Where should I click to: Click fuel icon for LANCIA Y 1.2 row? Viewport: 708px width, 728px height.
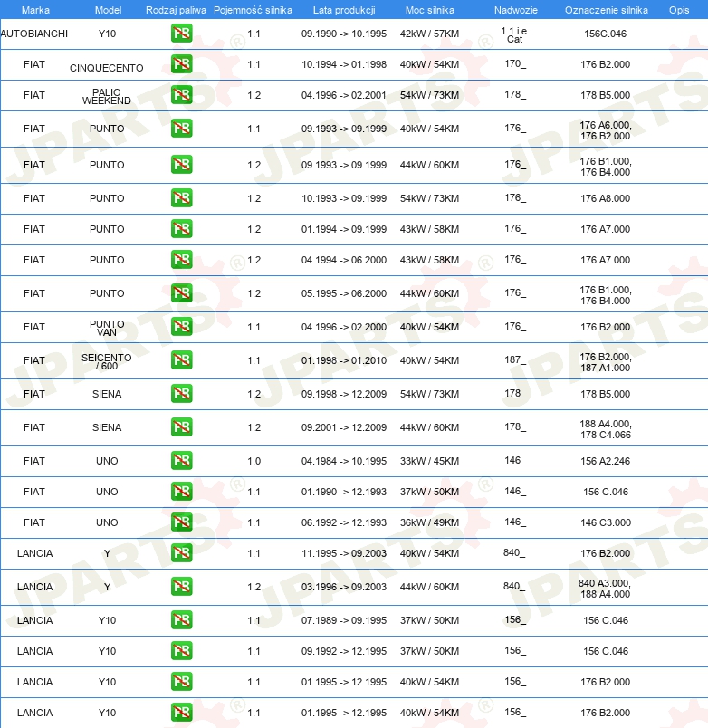[x=181, y=586]
